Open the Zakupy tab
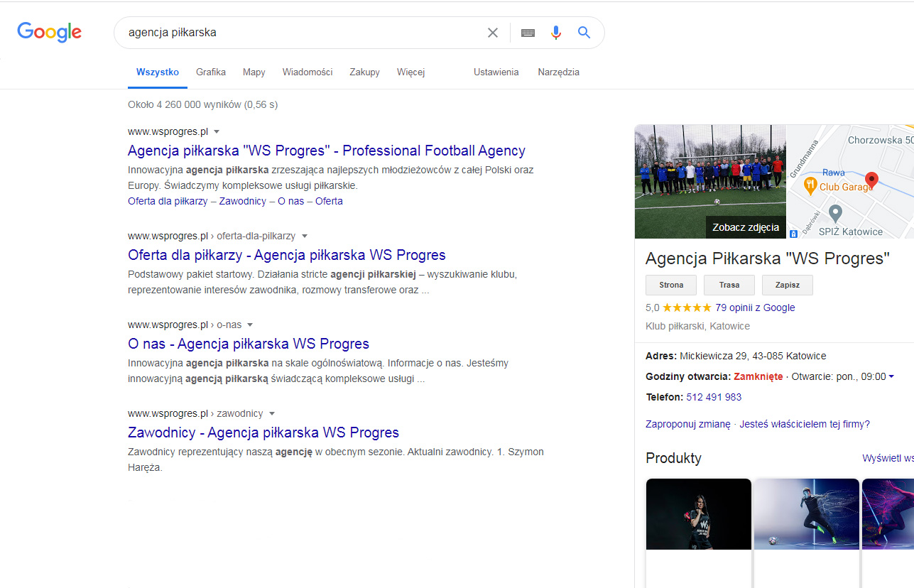The image size is (914, 588). click(364, 72)
